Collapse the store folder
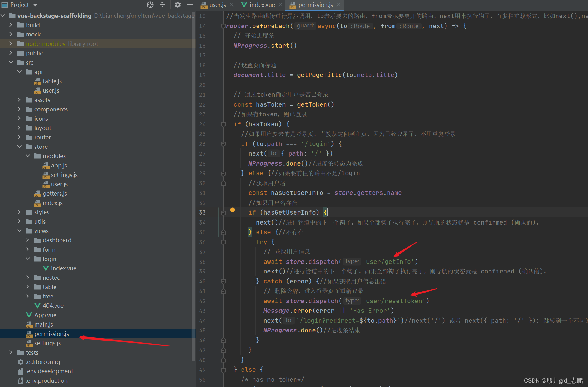The width and height of the screenshot is (588, 387). (x=19, y=147)
